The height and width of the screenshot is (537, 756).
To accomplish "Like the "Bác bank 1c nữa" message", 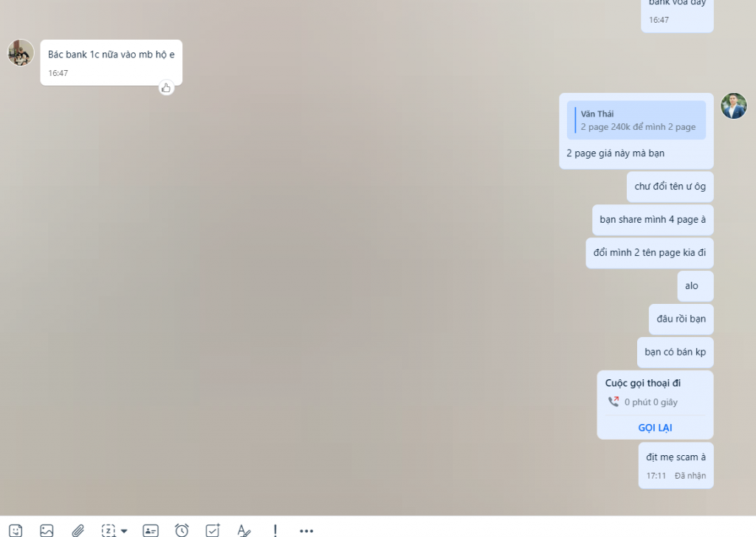I will (x=166, y=88).
